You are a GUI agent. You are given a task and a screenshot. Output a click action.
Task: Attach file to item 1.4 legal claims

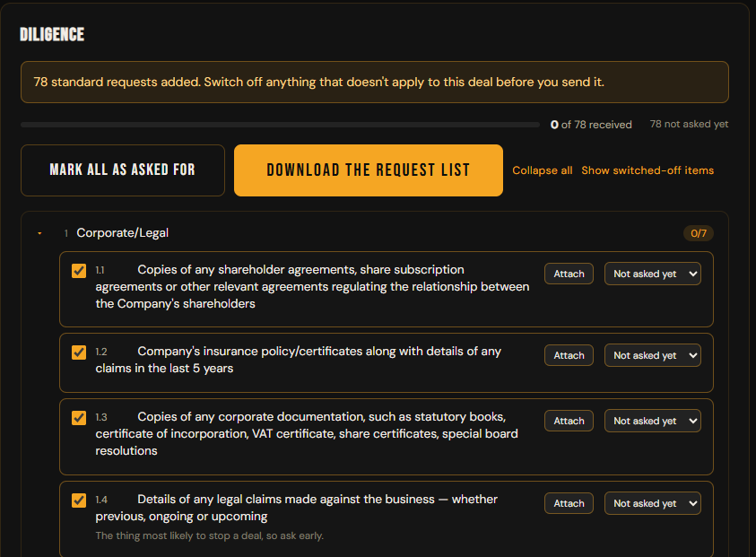[x=569, y=503]
